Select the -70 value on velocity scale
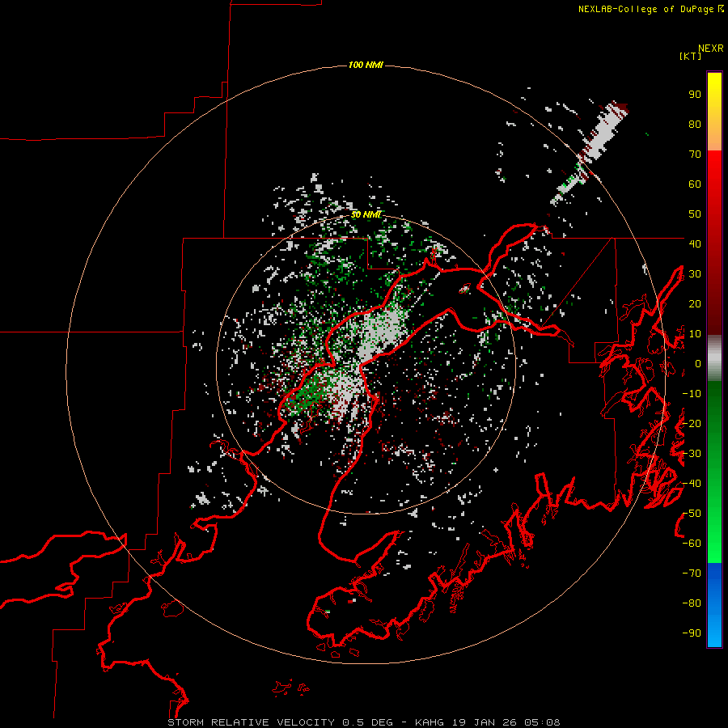Screen dimensions: 728x728 click(x=692, y=574)
